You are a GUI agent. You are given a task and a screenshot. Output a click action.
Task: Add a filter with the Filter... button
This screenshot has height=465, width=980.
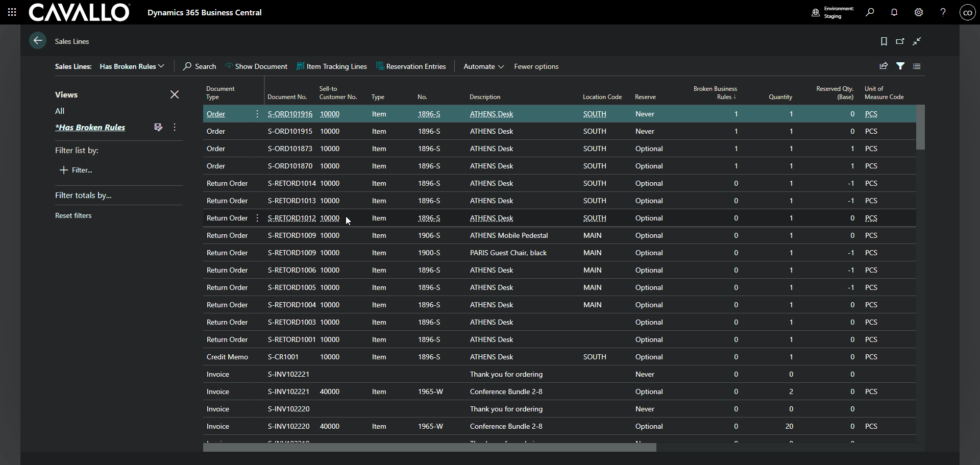pyautogui.click(x=76, y=170)
